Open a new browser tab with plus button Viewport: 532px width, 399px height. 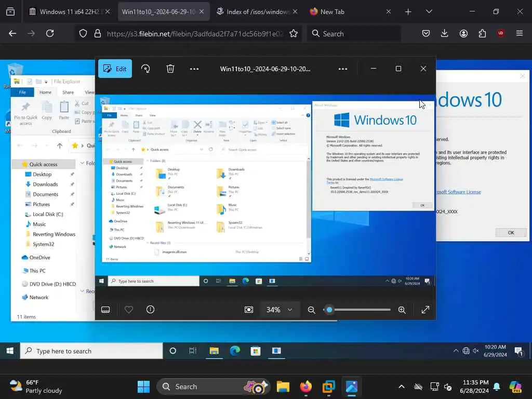[x=408, y=12]
